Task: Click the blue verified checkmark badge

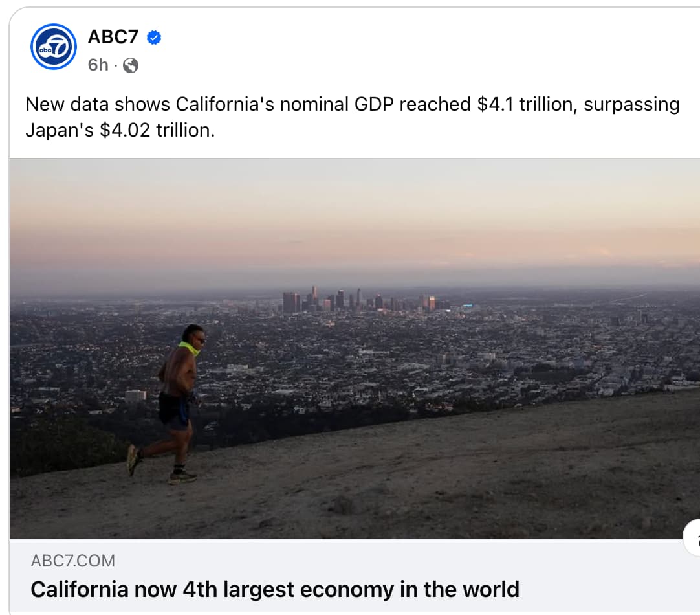Action: 154,38
